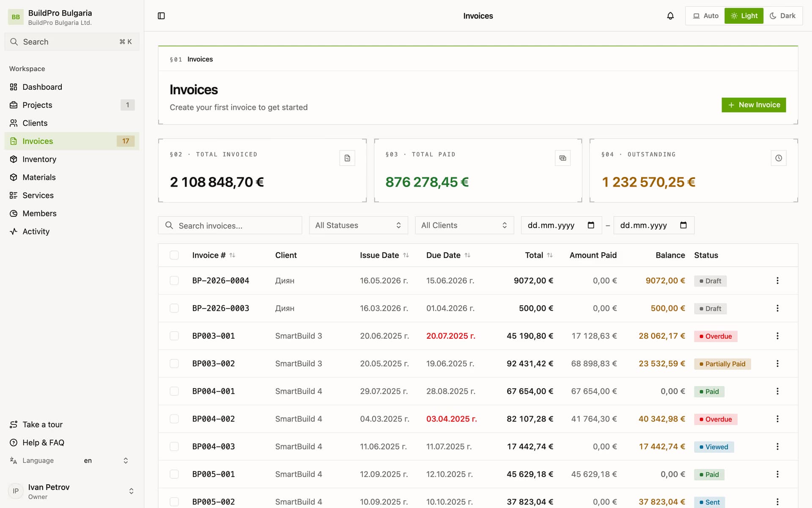Screen dimensions: 812x508
Task: Open calendar picker for end date
Action: (683, 225)
